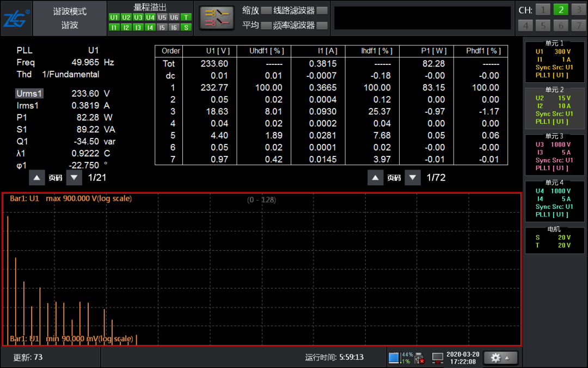Click the Freq 49.965 Hz reading
Image resolution: width=588 pixels, height=368 pixels.
coord(65,62)
